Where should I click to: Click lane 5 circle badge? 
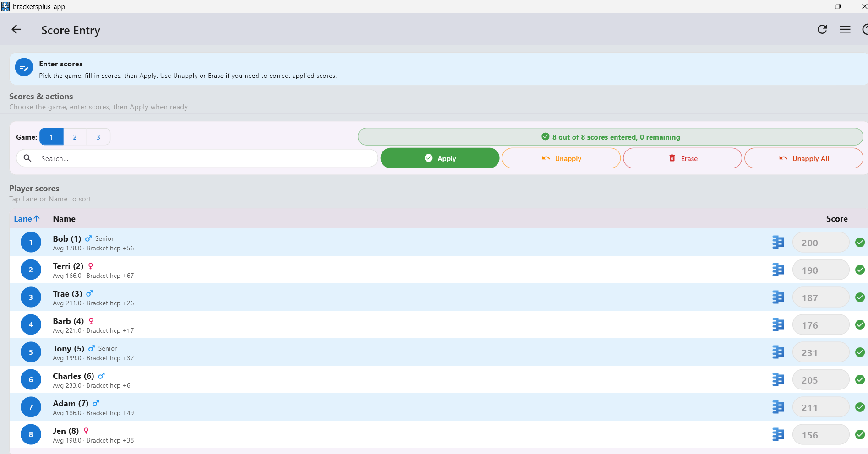31,352
